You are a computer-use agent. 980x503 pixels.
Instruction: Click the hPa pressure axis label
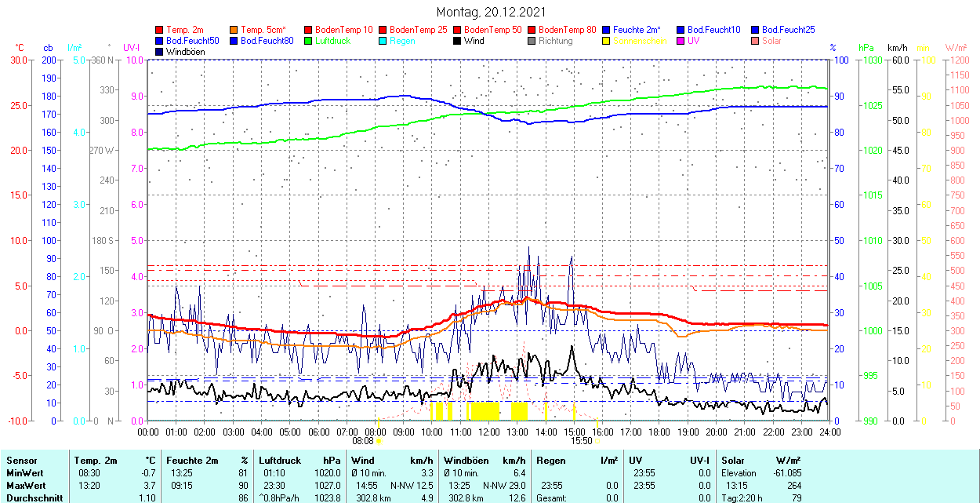866,48
